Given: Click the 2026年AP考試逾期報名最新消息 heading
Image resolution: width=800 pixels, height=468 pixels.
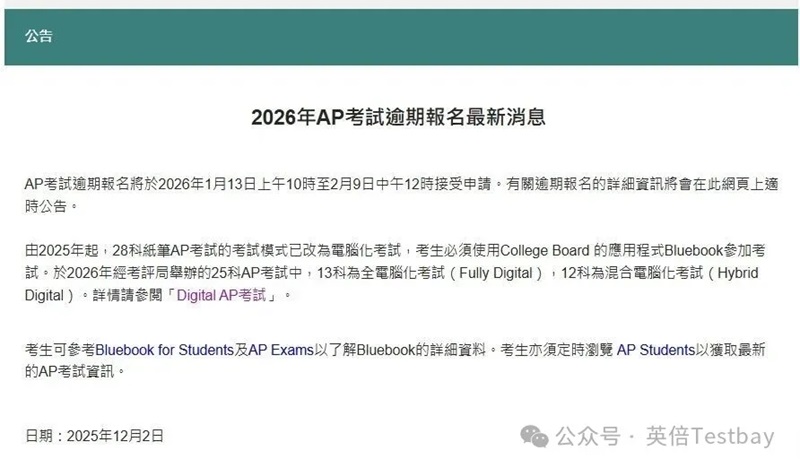Looking at the screenshot, I should 398,118.
